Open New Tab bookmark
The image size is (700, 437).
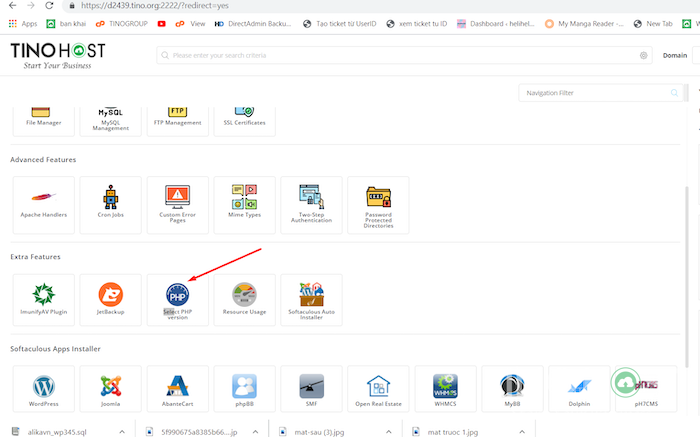click(653, 24)
